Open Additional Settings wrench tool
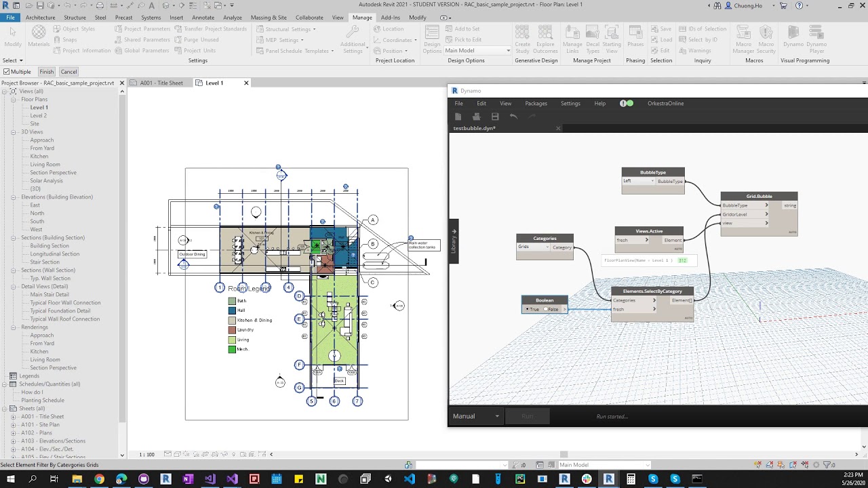Screen dimensions: 868x488 click(353, 39)
